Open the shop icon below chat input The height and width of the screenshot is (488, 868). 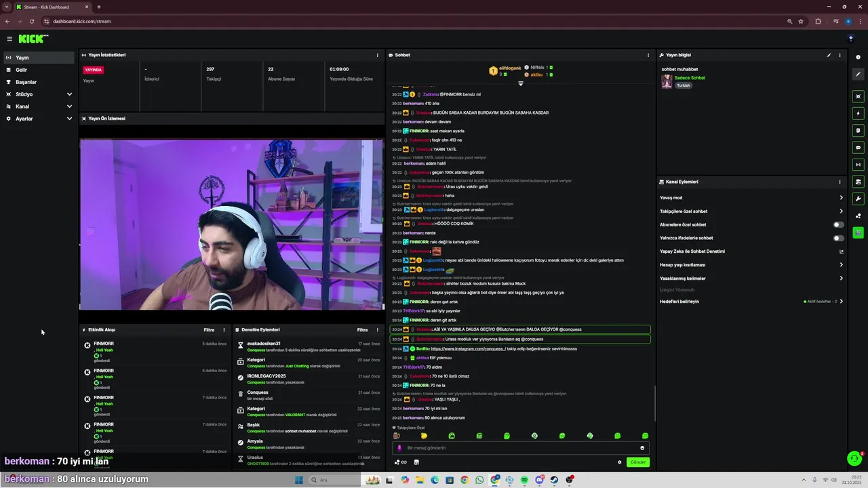pyautogui.click(x=416, y=462)
